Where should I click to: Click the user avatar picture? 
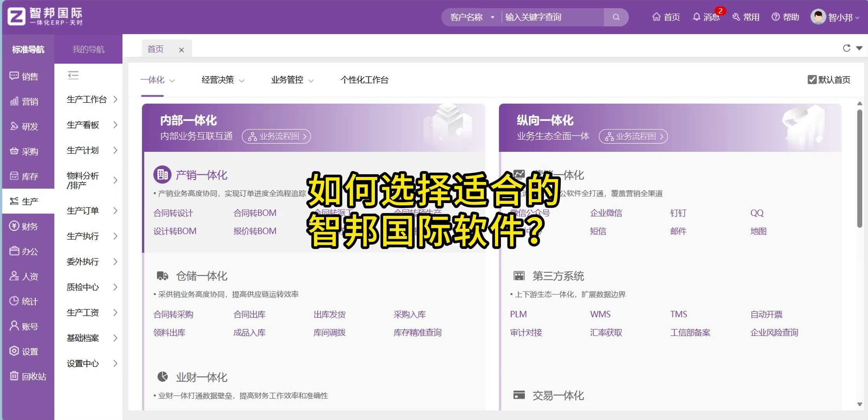pyautogui.click(x=818, y=17)
